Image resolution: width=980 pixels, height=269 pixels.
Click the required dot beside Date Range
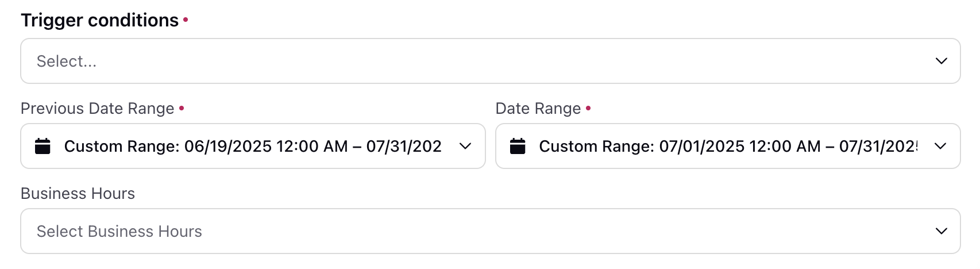[588, 107]
